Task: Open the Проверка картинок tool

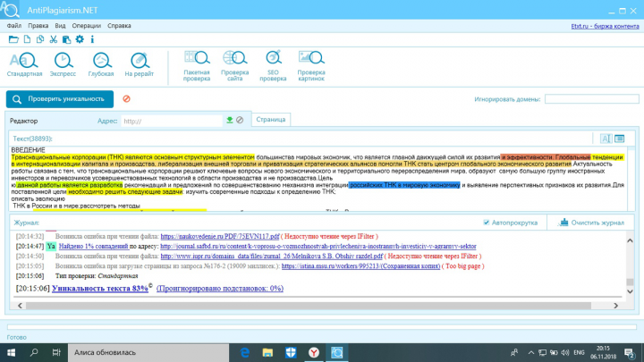Action: (311, 65)
